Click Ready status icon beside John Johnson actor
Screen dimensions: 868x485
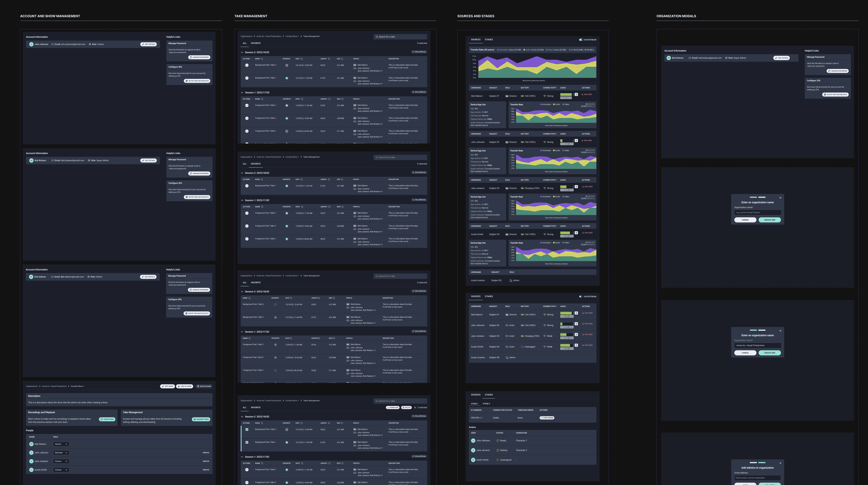coord(498,440)
